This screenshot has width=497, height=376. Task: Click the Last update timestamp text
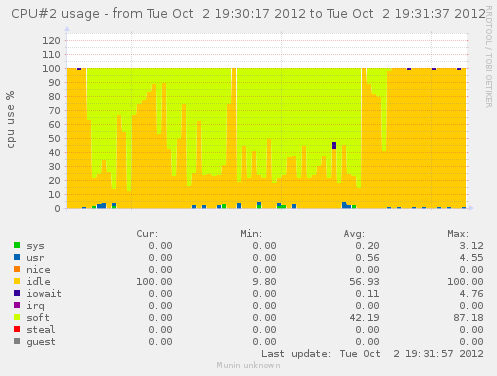click(x=372, y=354)
